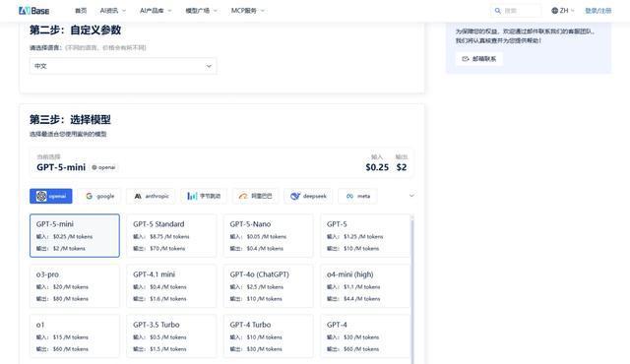This screenshot has width=630, height=364.
Task: Select the google provider tab
Action: coord(100,196)
